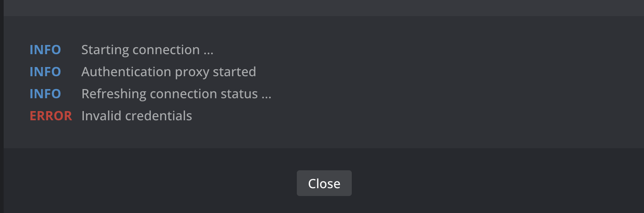Screen dimensions: 644x213
Task: Click the red ERROR level label
Action: coord(51,116)
